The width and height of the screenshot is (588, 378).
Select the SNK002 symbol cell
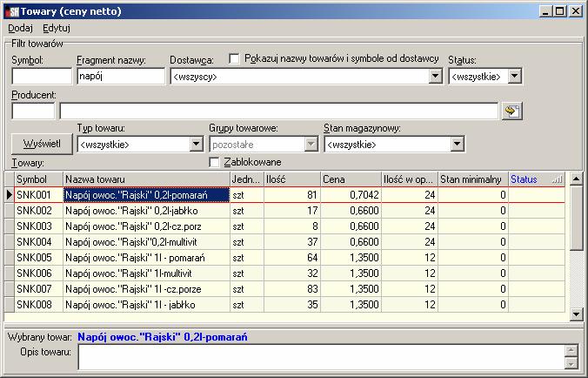pyautogui.click(x=38, y=211)
